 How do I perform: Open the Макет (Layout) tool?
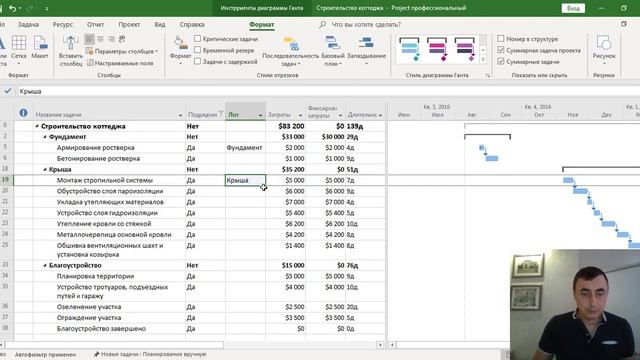click(40, 48)
